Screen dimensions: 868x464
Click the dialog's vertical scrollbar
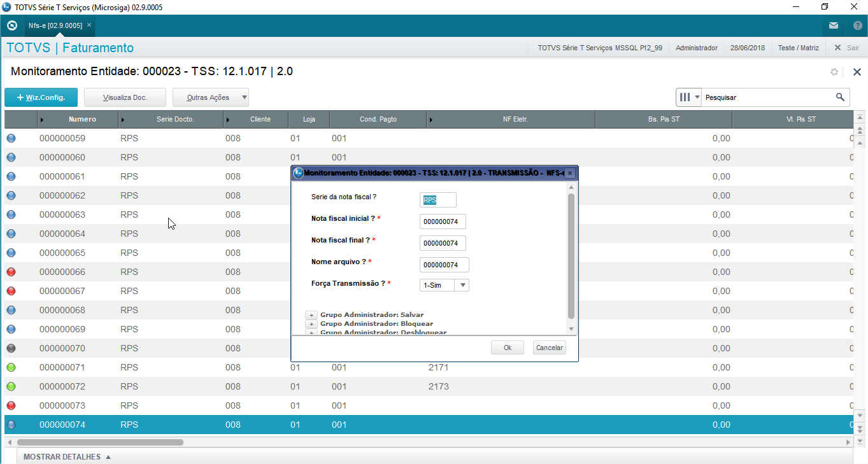571,256
